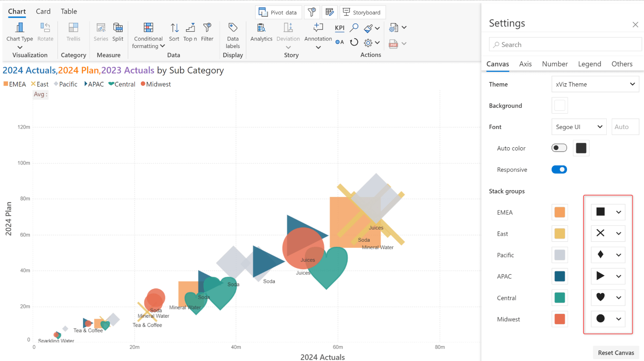Change the EMEA color swatch
Viewport: 644px width, 361px height.
click(x=560, y=212)
